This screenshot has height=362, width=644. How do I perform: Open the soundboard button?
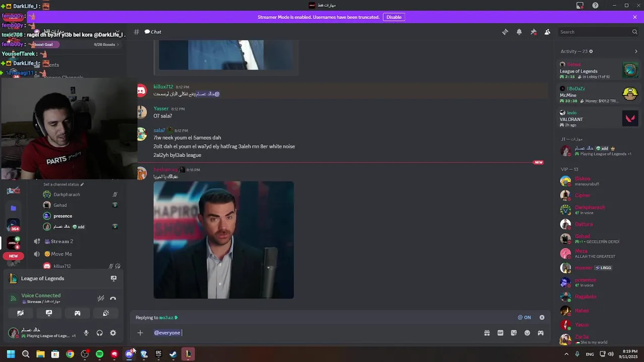(x=106, y=313)
